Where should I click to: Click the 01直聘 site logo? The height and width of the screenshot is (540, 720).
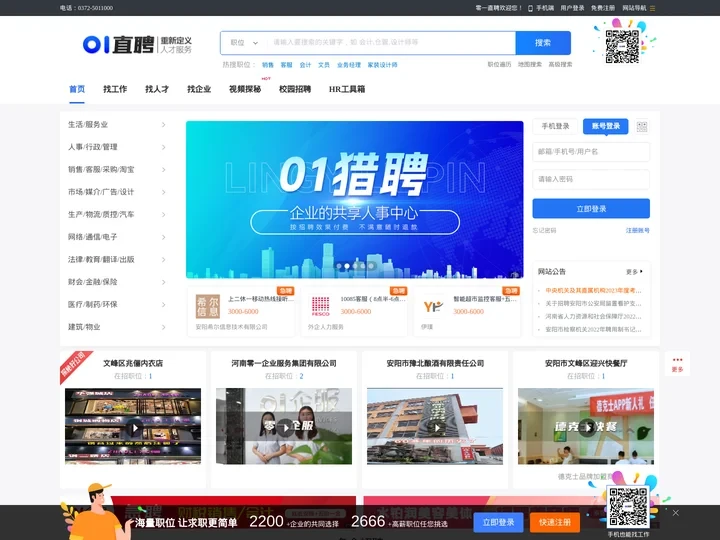coord(137,45)
